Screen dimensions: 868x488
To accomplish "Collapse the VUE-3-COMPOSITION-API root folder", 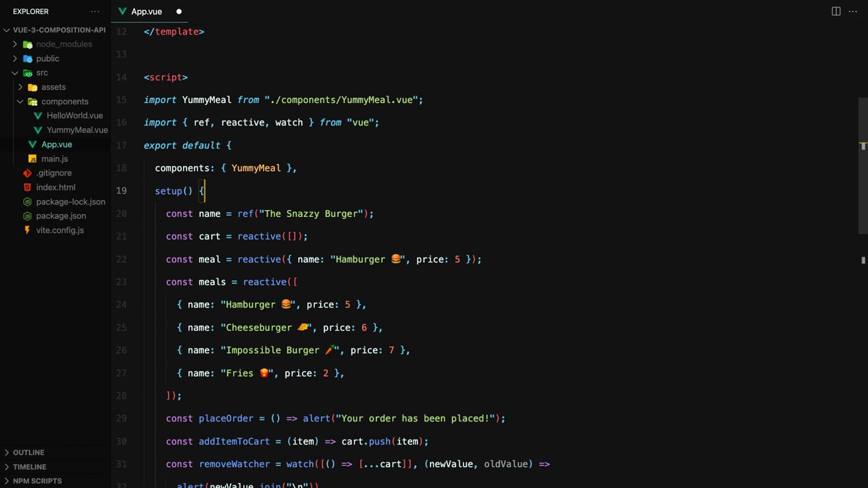I will point(7,30).
